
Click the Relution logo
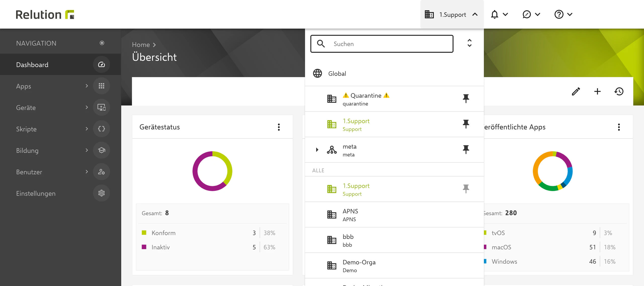point(45,15)
